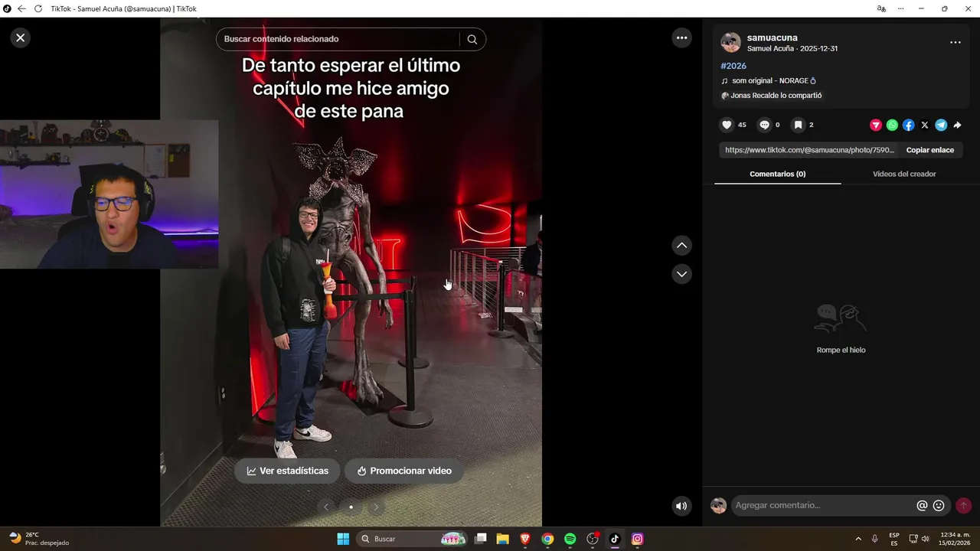The image size is (980, 551).
Task: Close the TikTok photo viewer
Action: [21, 37]
